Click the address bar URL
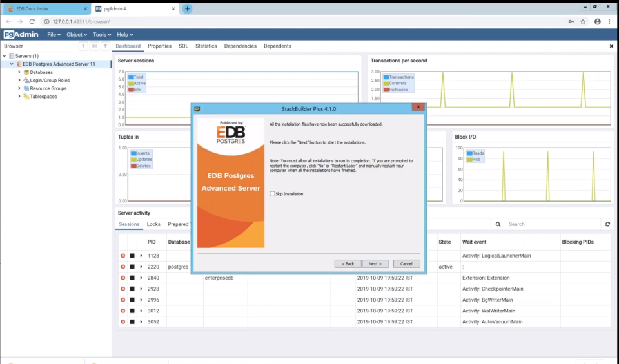 [x=81, y=22]
